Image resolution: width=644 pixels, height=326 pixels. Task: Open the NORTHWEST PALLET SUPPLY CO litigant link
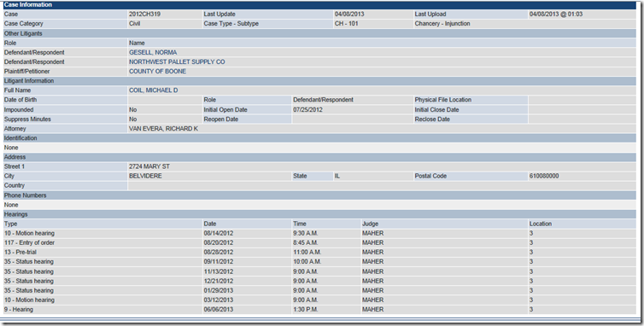pos(177,62)
